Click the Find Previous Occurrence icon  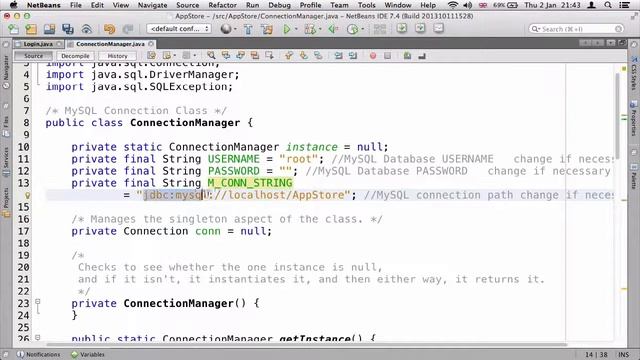tap(226, 56)
